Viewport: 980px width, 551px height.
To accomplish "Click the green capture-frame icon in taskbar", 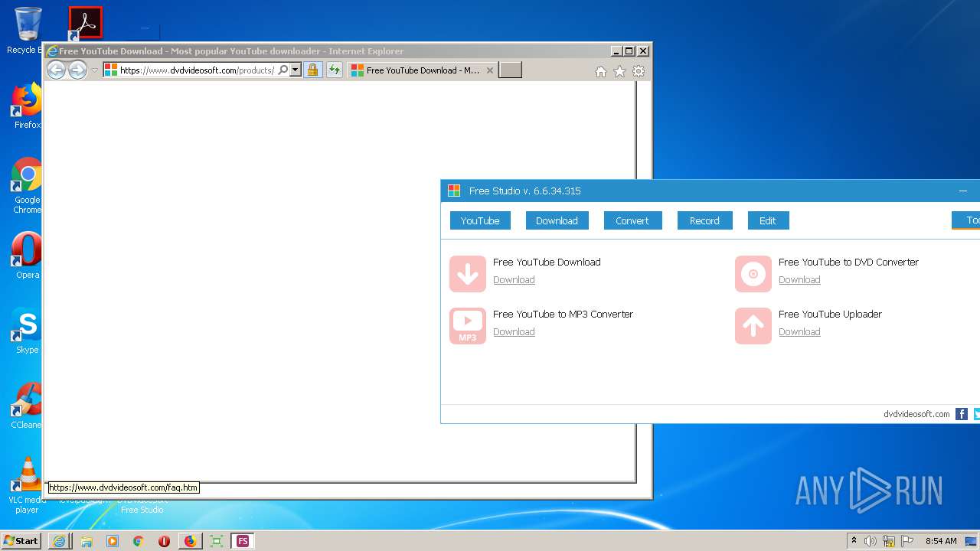I will click(x=217, y=541).
